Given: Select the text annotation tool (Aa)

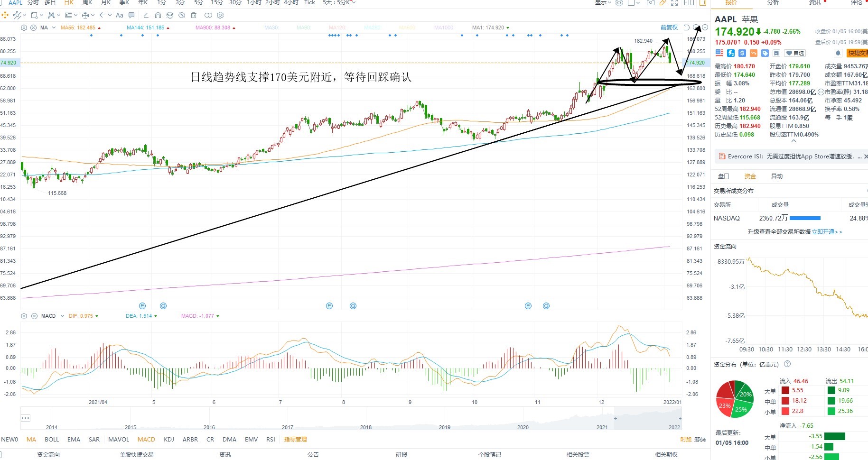Looking at the screenshot, I should [x=120, y=15].
